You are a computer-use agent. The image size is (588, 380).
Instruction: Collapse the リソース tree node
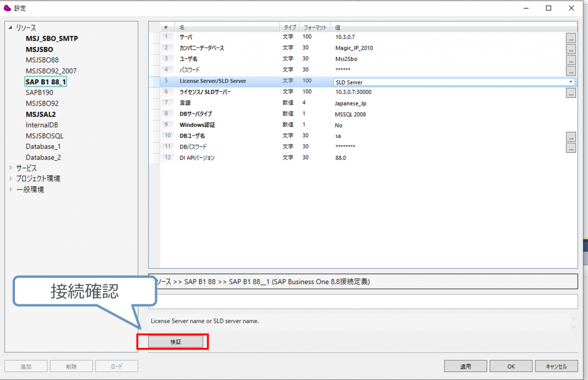10,28
